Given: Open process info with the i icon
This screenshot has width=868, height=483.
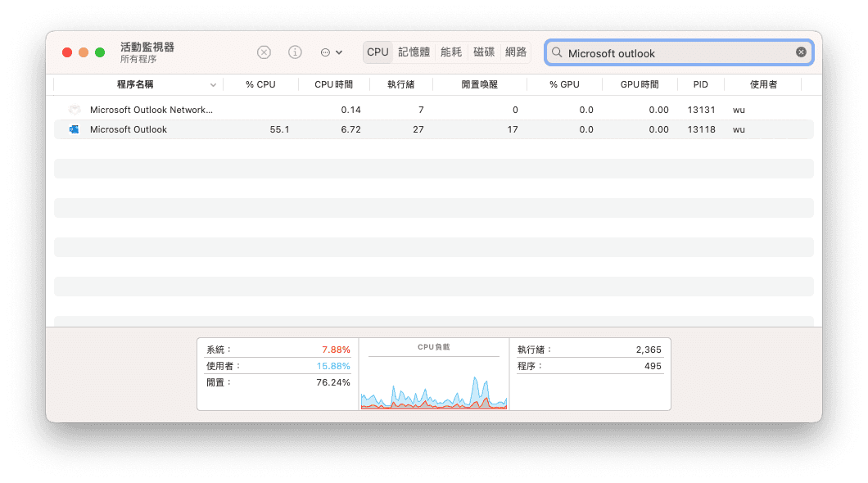Looking at the screenshot, I should (295, 52).
